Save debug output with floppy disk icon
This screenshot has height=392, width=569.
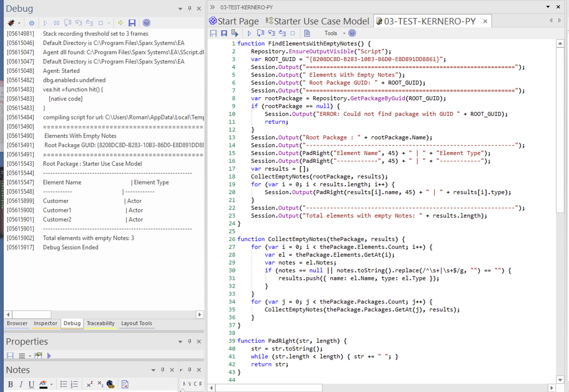(132, 23)
